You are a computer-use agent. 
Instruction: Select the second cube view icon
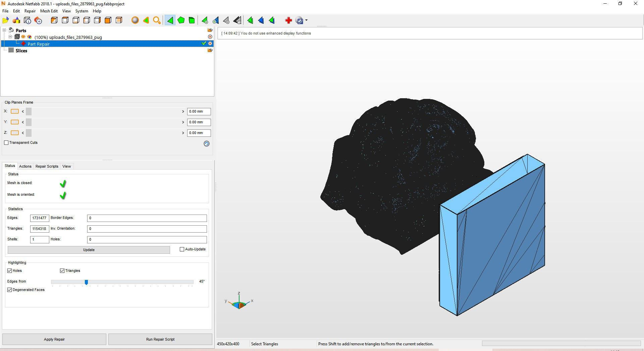[x=65, y=20]
